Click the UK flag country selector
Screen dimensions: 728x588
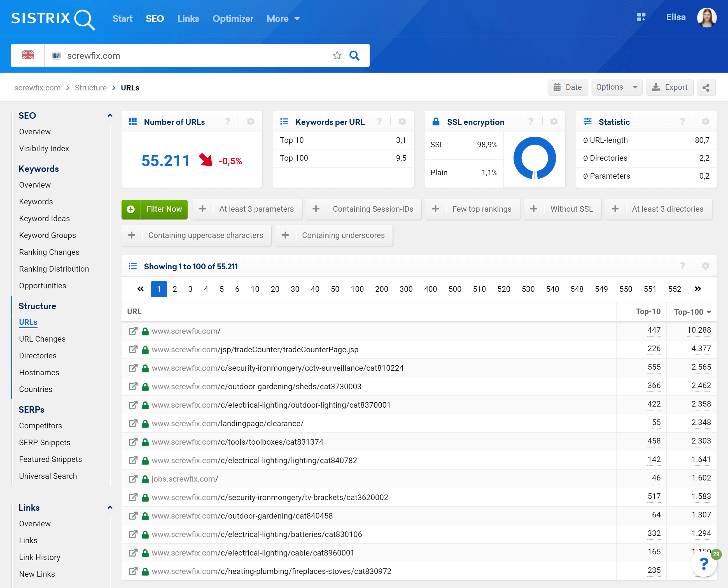[x=28, y=55]
